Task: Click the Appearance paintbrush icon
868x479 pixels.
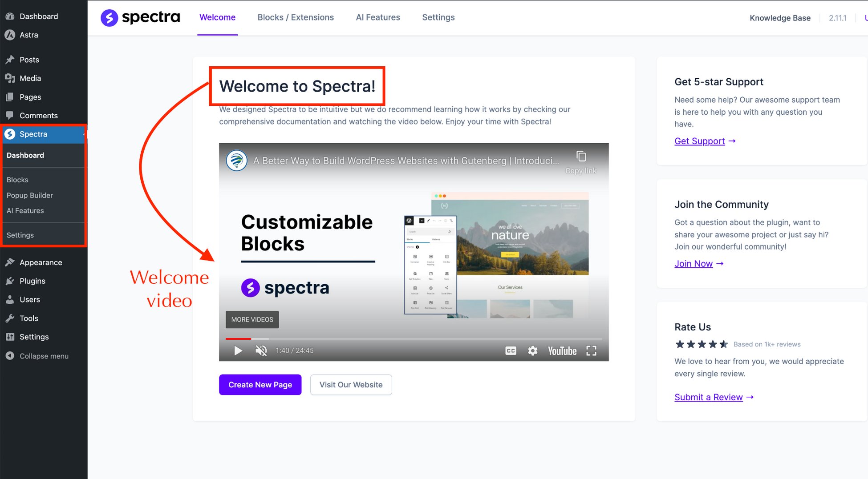Action: (10, 262)
